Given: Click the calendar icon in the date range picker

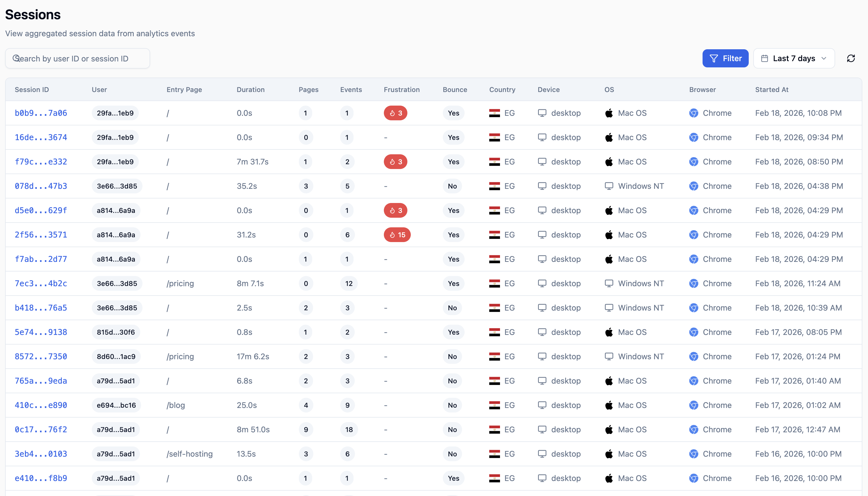Looking at the screenshot, I should point(765,58).
